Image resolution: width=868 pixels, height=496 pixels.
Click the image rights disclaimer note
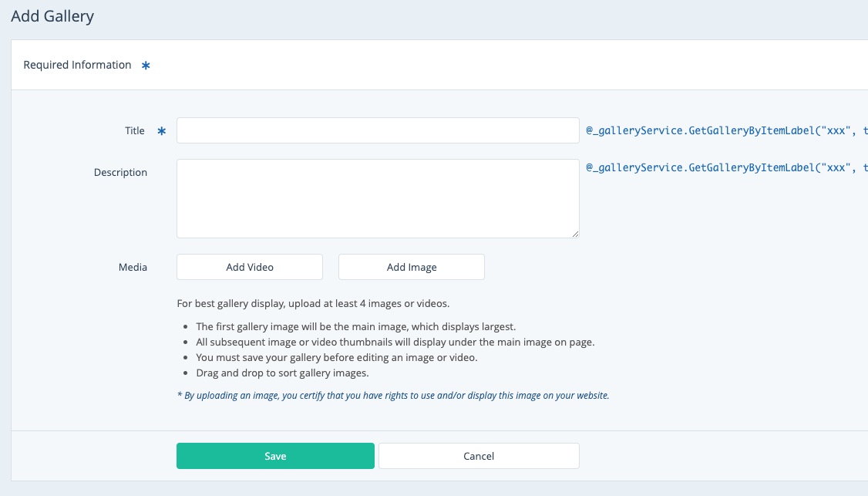pos(393,396)
